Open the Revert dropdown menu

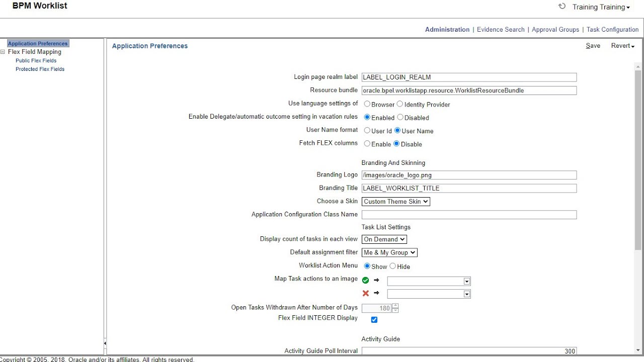[x=623, y=46]
